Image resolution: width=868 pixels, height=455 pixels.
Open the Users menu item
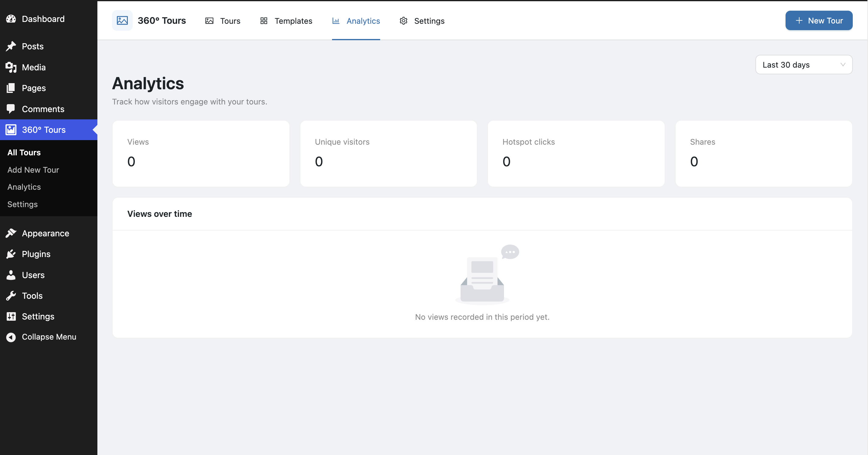[48, 275]
